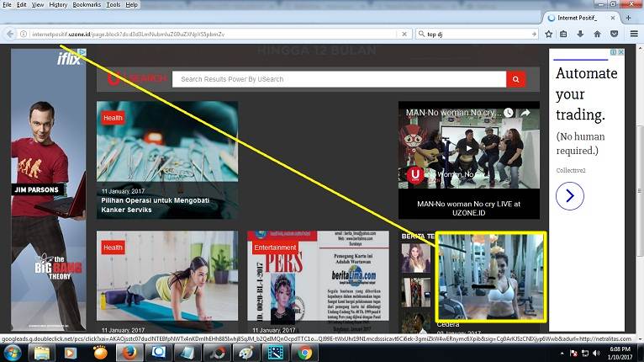Open the Help menu
Viewport: 644px width, 362px height.
coord(131,4)
